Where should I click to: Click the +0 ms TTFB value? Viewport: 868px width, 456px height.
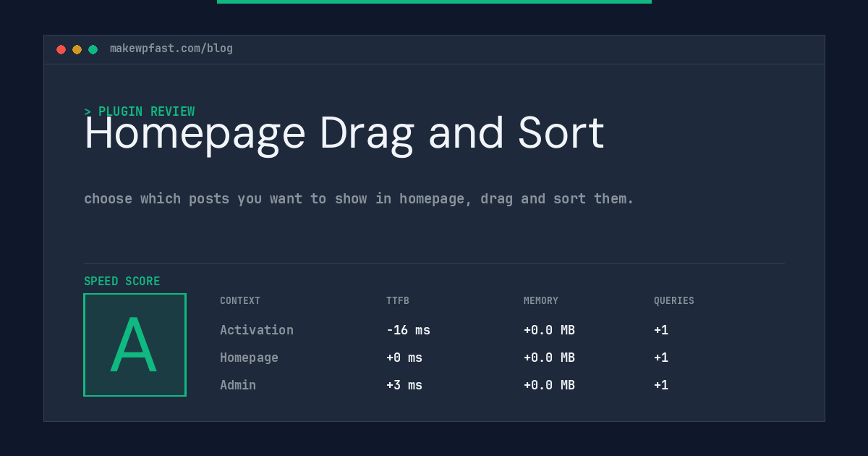pos(404,358)
